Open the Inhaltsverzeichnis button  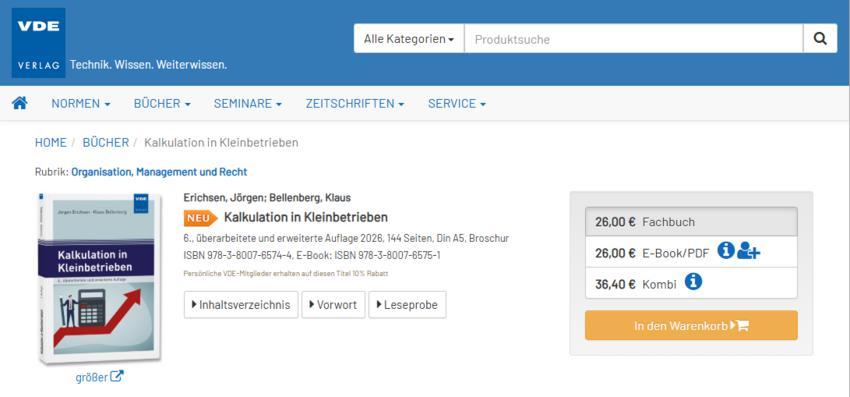(241, 305)
